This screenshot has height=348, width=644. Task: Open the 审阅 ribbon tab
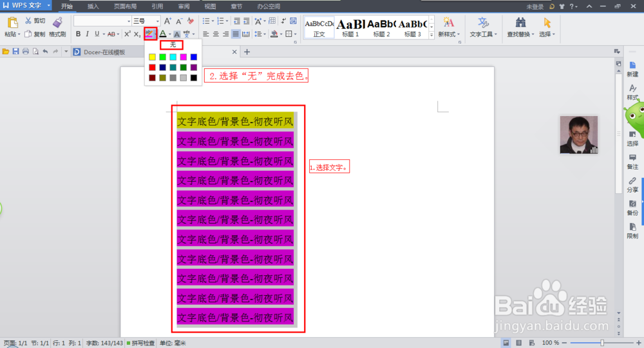click(184, 6)
